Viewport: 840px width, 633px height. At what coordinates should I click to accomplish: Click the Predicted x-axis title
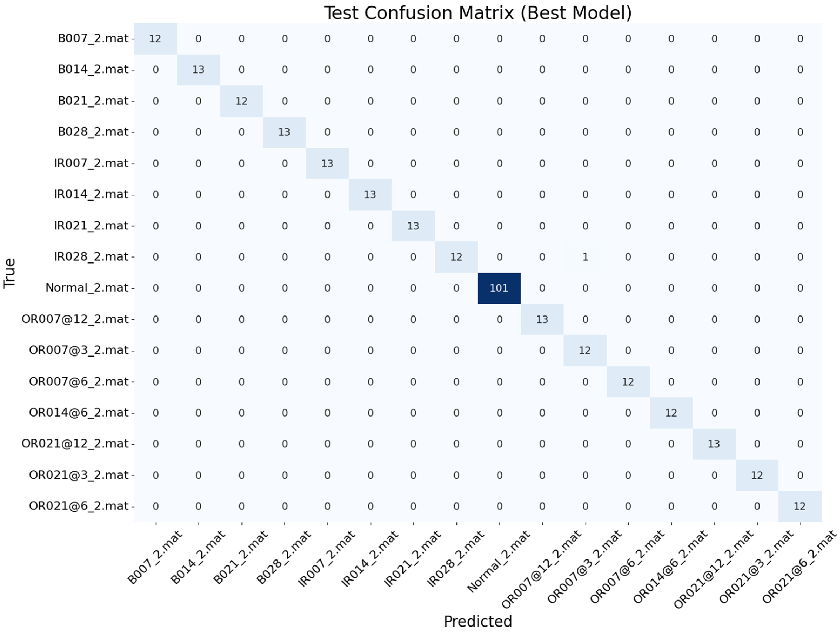(478, 622)
